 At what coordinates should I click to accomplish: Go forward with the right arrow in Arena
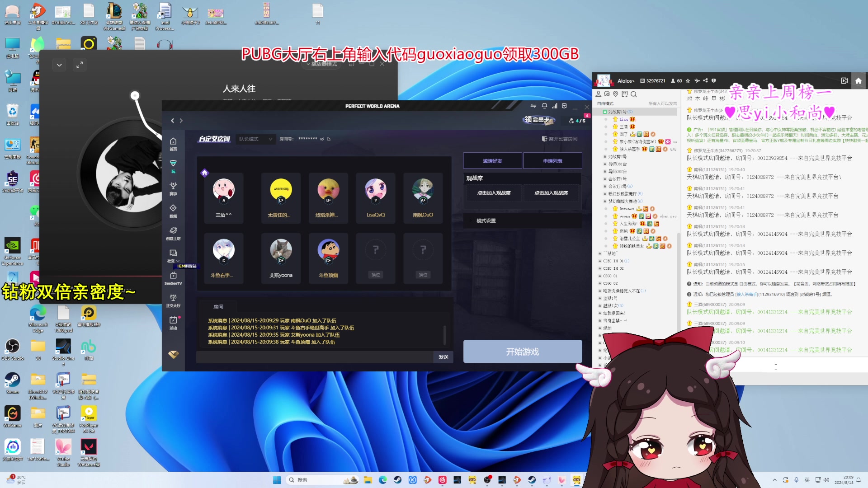(181, 121)
